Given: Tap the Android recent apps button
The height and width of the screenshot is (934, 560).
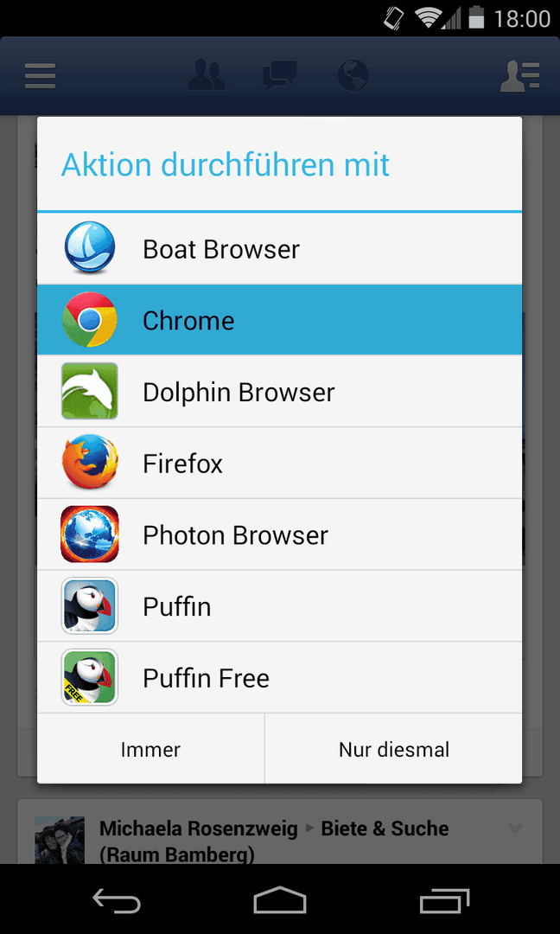Looking at the screenshot, I should (444, 900).
